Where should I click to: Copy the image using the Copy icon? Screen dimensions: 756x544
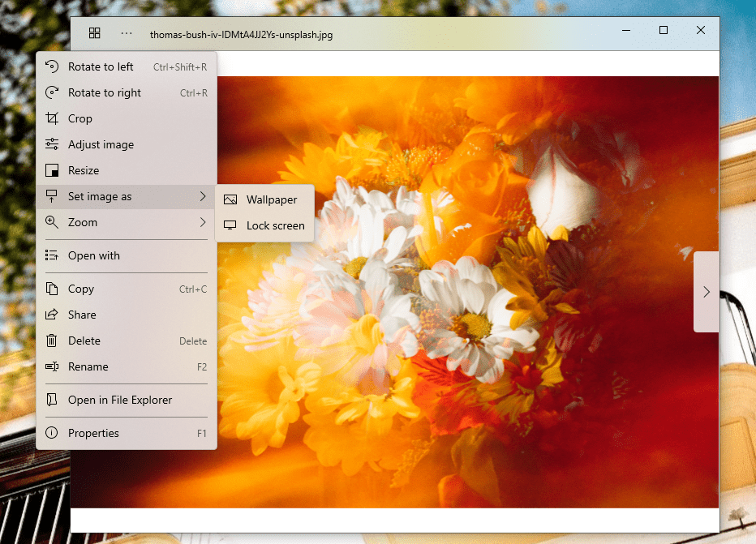[x=50, y=289]
